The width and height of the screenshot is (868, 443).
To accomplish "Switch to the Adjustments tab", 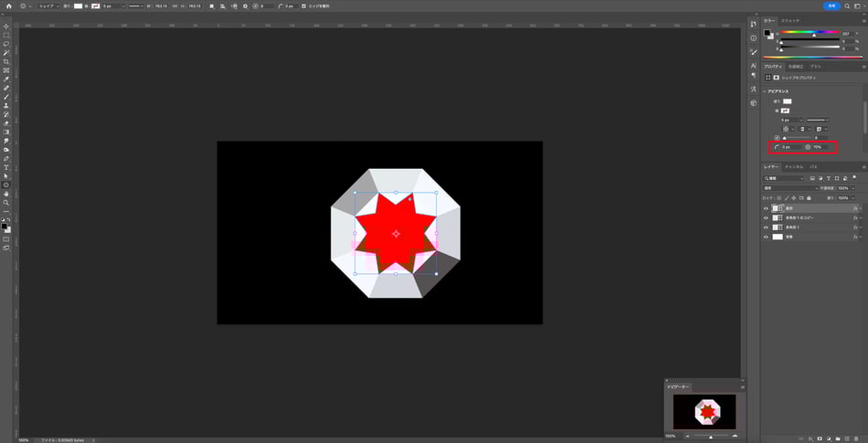I will click(796, 67).
